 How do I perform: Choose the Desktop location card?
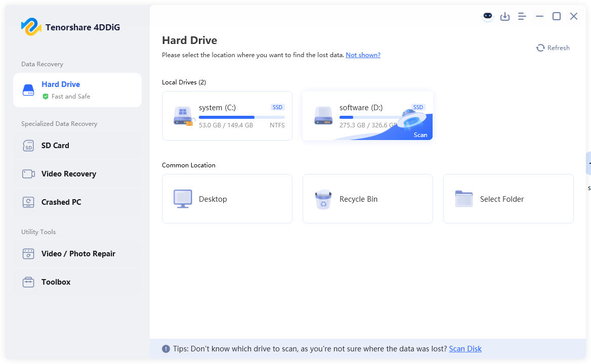pyautogui.click(x=227, y=199)
